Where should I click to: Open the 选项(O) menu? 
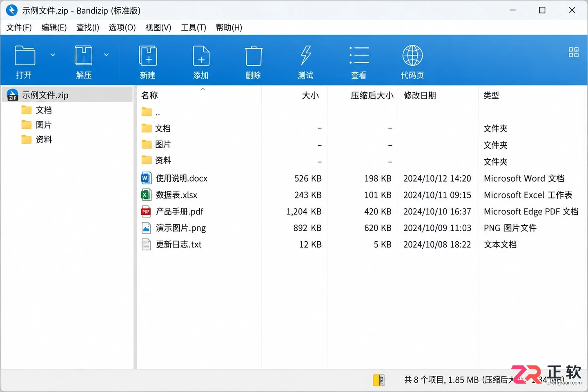click(122, 27)
